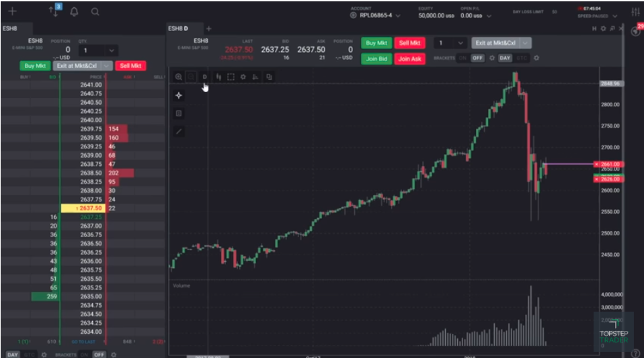Select the crosshair tool on chart
Viewport: 644px width, 358px height.
(179, 95)
